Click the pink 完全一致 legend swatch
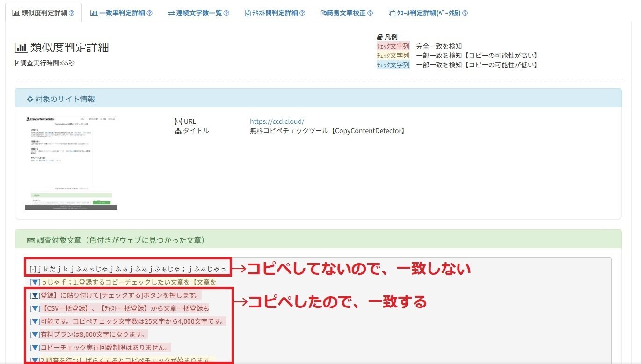641x364 pixels. (x=393, y=46)
